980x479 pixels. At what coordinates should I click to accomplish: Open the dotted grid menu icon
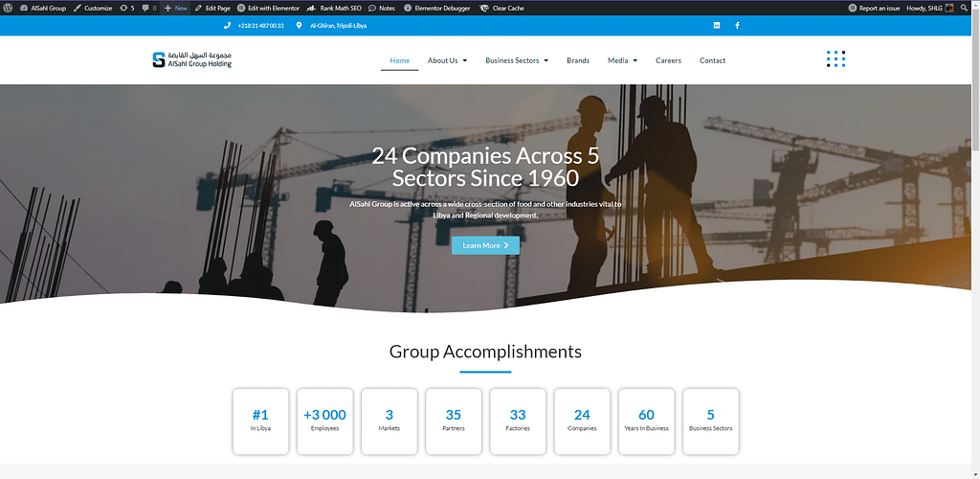pos(835,59)
